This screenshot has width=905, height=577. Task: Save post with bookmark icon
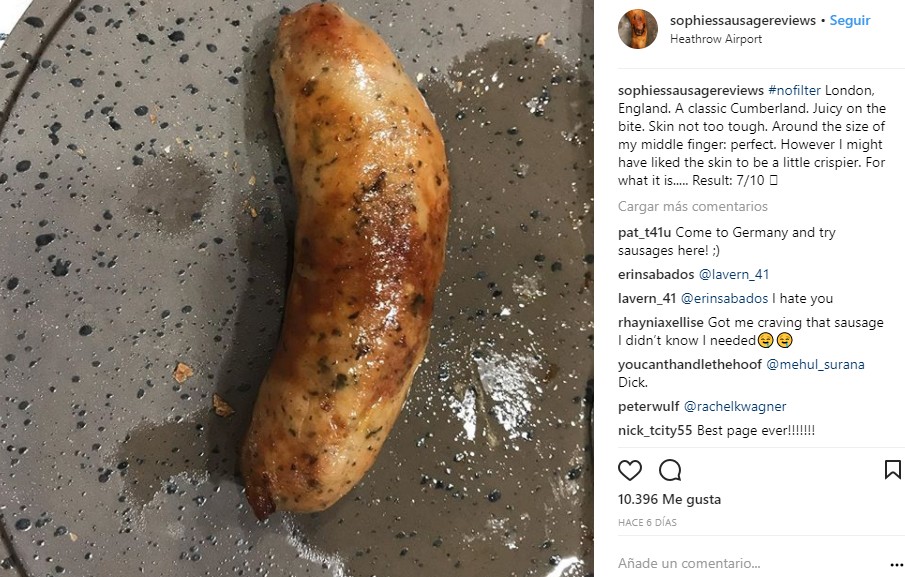[x=892, y=470]
